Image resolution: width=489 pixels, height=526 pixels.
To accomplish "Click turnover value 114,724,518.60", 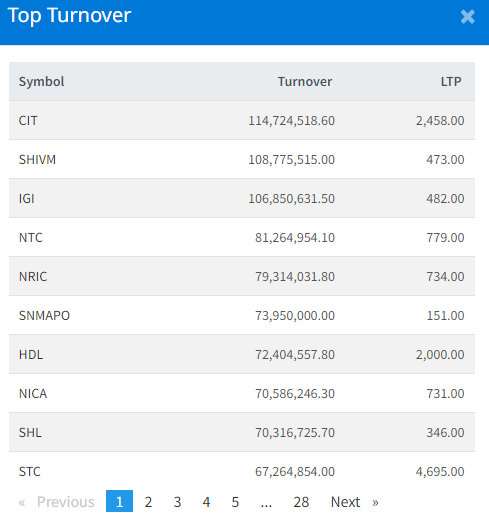I will (291, 120).
